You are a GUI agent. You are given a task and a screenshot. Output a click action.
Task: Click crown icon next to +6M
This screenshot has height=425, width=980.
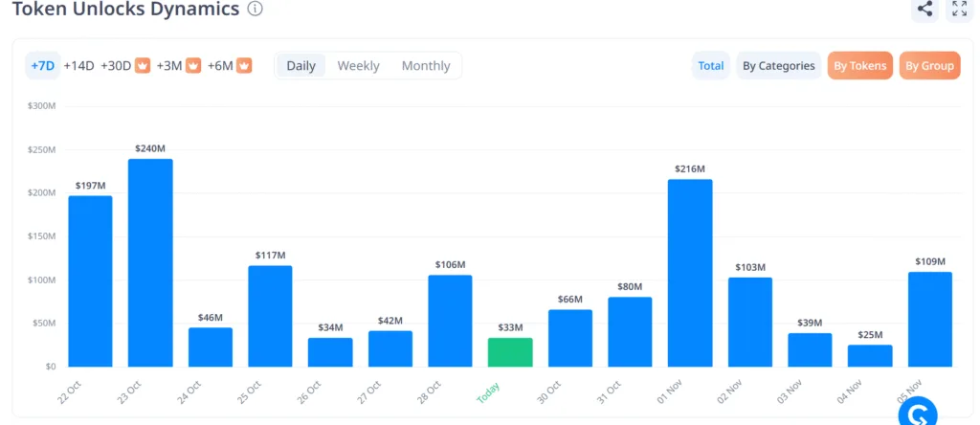click(244, 66)
